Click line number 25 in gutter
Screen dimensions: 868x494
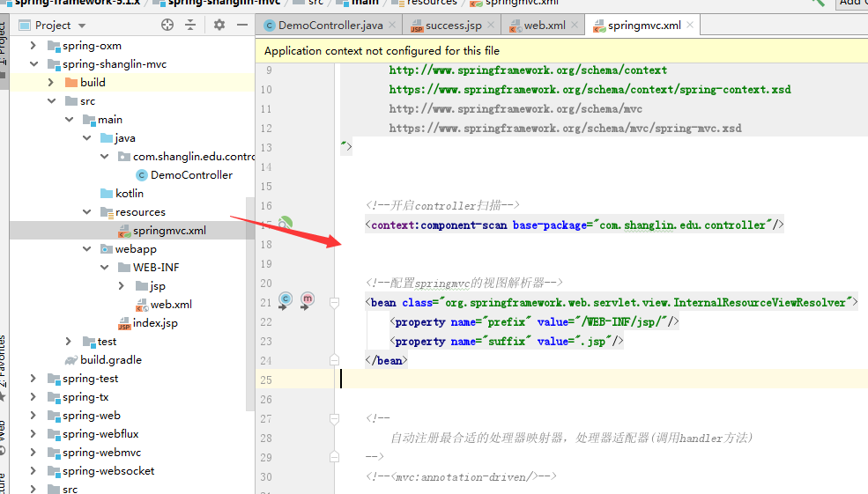[266, 380]
